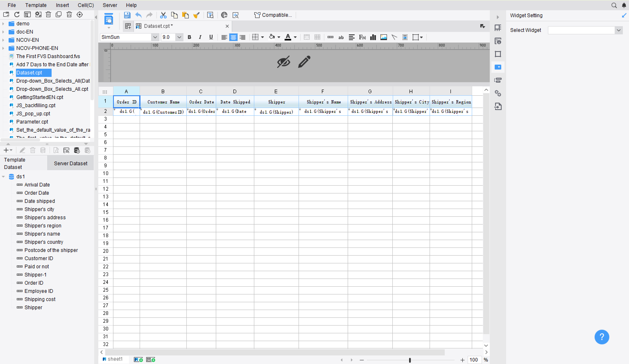Toggle bold formatting
629x364 pixels.
(x=189, y=37)
